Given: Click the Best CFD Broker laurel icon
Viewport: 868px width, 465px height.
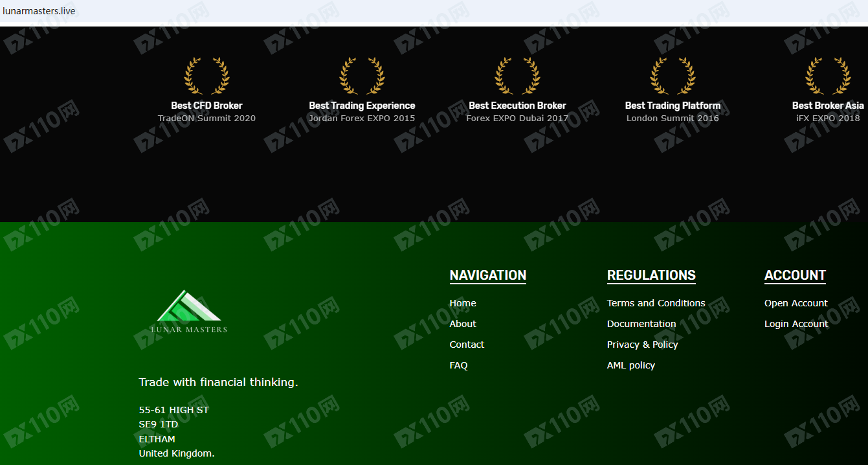Looking at the screenshot, I should [206, 76].
